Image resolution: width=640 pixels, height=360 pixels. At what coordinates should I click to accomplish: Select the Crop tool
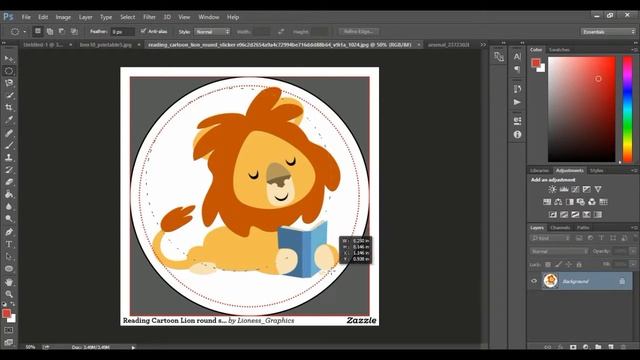point(9,108)
